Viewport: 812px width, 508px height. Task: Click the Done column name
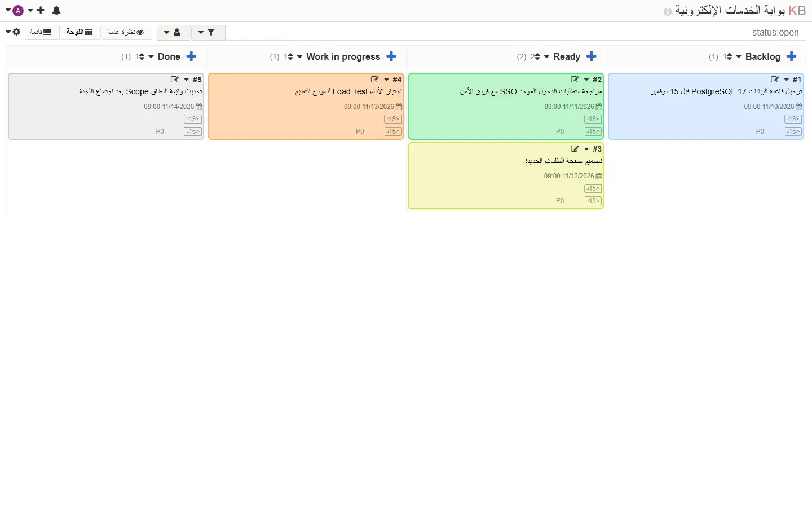(169, 56)
